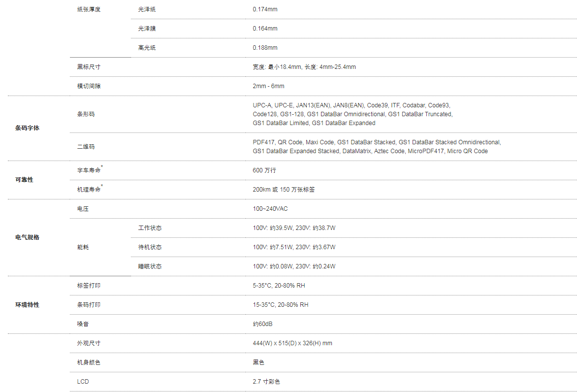The height and width of the screenshot is (392, 577).
Task: Click the 纸张厚度 row label
Action: (89, 9)
